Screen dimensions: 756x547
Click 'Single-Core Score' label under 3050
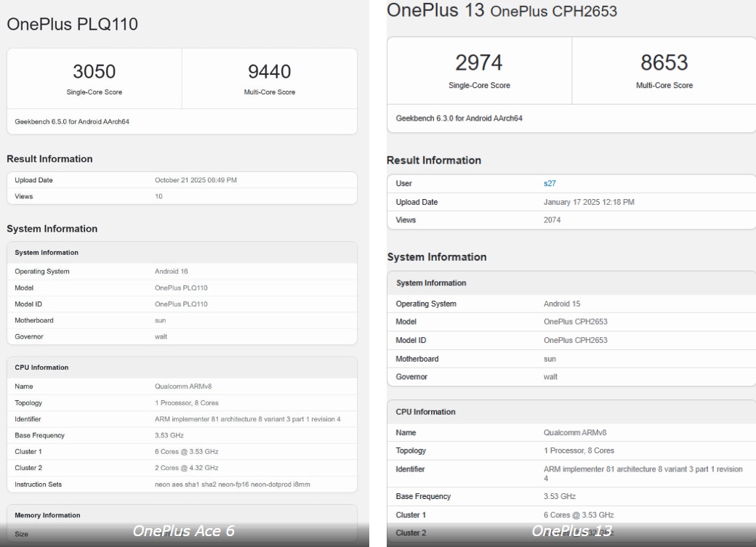94,92
